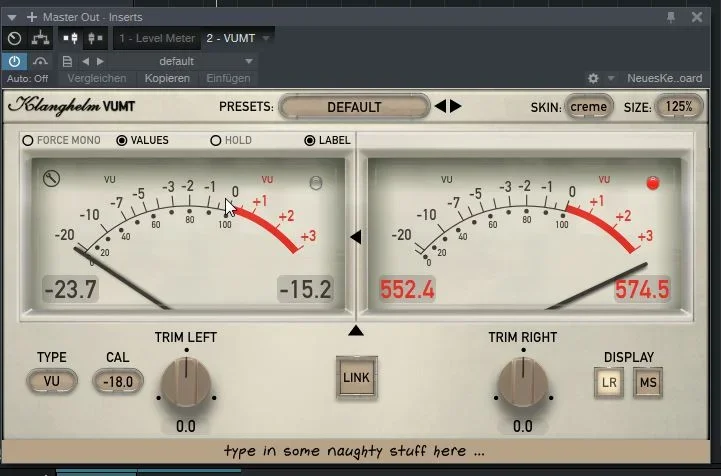Image resolution: width=721 pixels, height=476 pixels.
Task: Switch to the 1 - Level Meter tab
Action: (x=157, y=38)
